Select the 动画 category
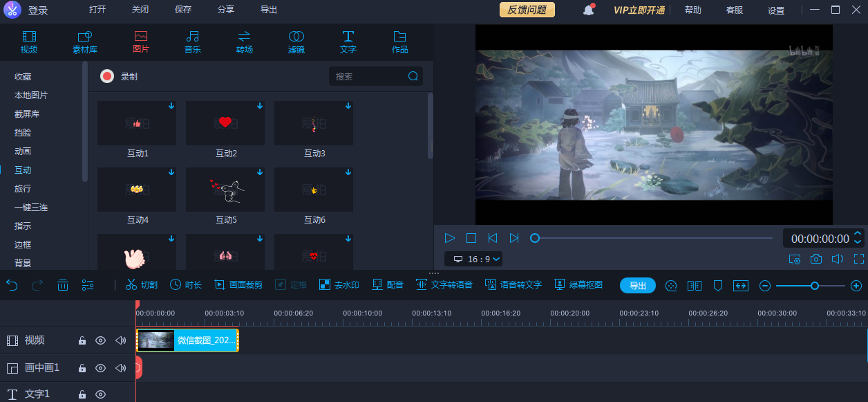The width and height of the screenshot is (868, 402). 23,151
